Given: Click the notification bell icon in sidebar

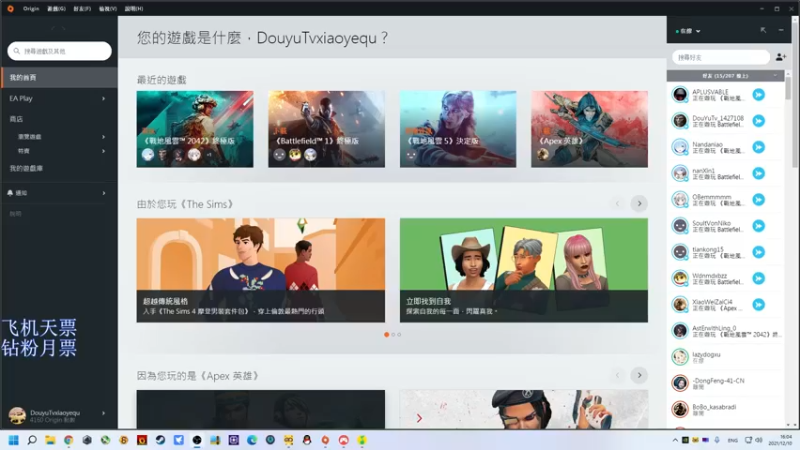Looking at the screenshot, I should coord(10,193).
